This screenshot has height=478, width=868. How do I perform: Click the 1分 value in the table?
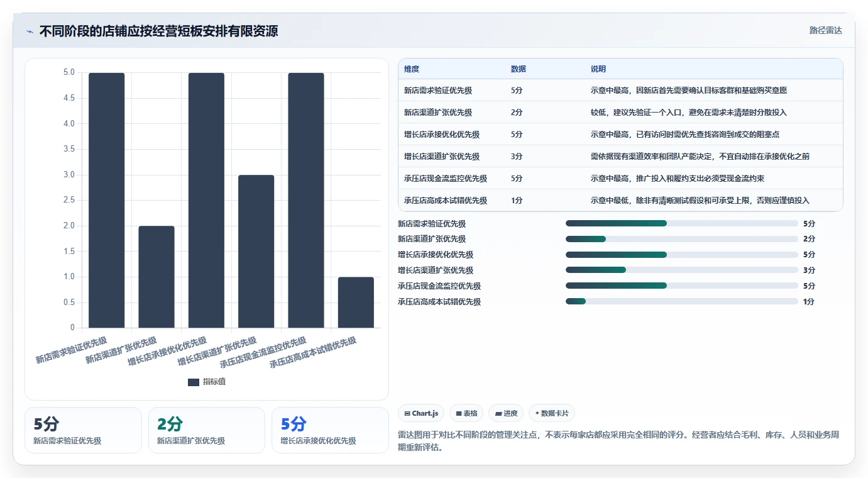(517, 201)
